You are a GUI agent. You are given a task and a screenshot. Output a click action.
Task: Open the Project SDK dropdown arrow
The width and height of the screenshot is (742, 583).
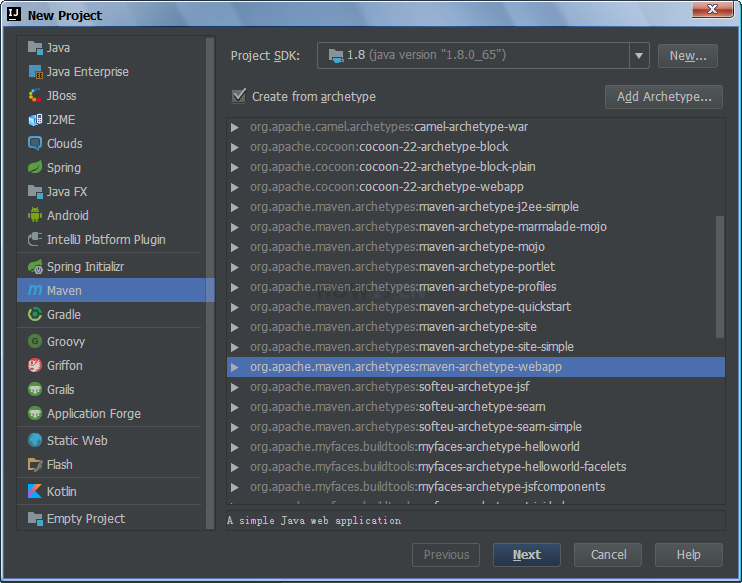coord(639,55)
